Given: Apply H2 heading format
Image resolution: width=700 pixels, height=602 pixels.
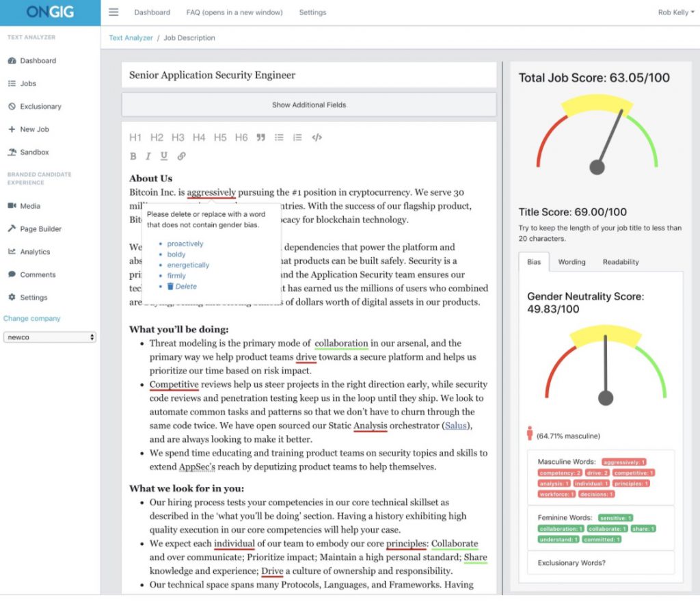Looking at the screenshot, I should click(x=157, y=137).
